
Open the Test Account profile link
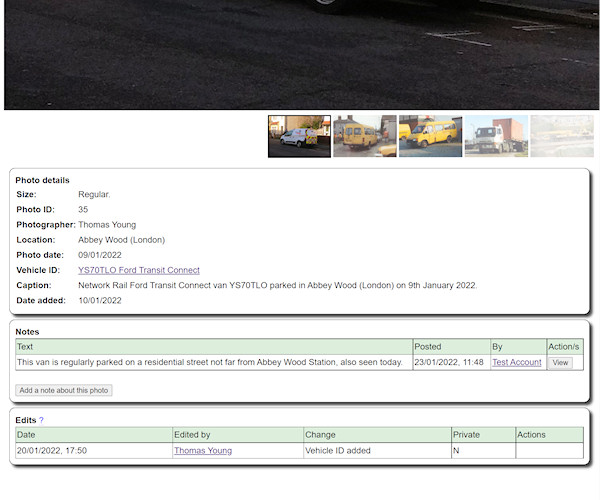(516, 362)
